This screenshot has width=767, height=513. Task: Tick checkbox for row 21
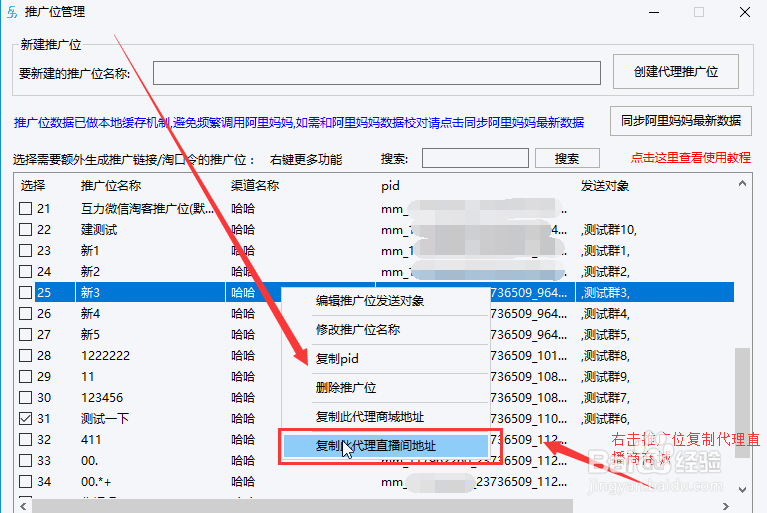[25, 209]
